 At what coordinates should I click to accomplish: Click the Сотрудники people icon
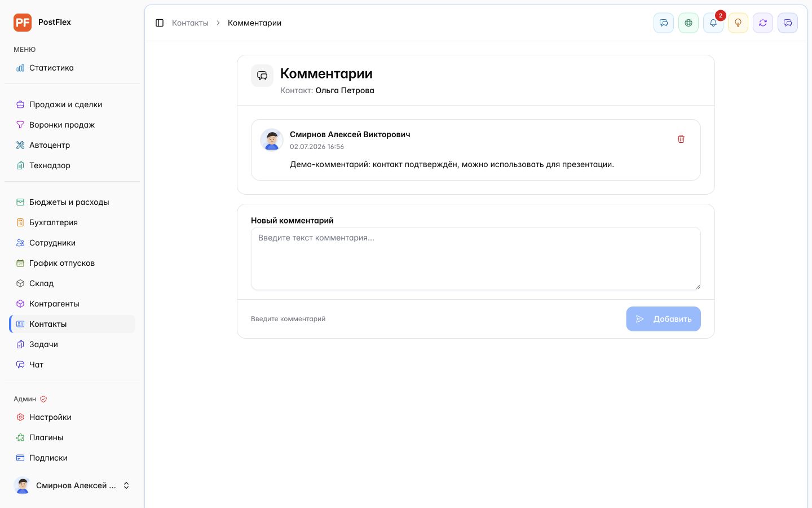20,243
